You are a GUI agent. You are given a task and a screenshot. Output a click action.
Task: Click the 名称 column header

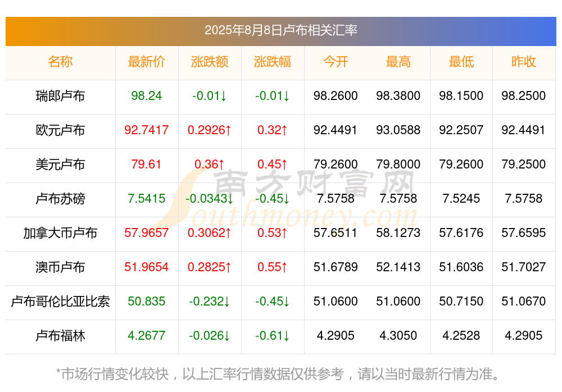tap(60, 62)
